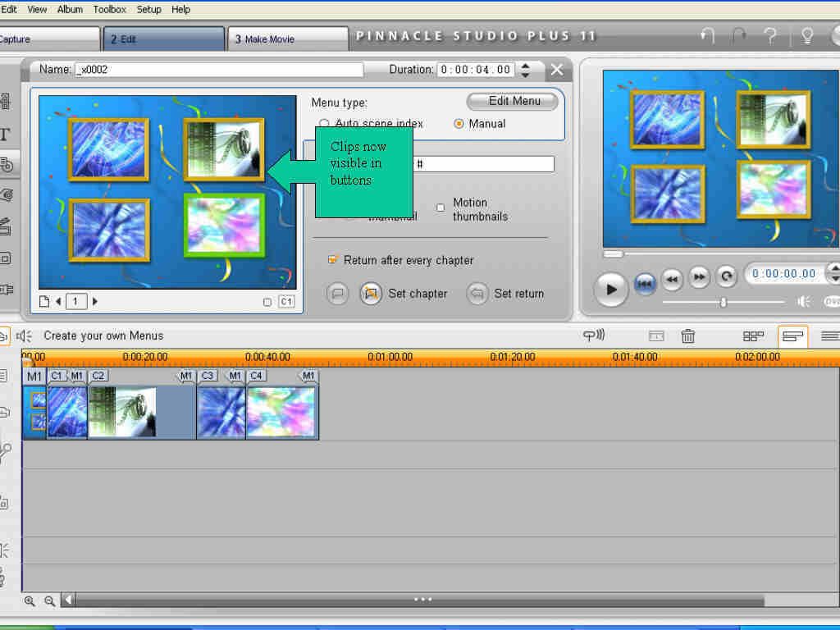Image resolution: width=840 pixels, height=630 pixels.
Task: Adjust player timecode with stepper arrows
Action: (833, 273)
